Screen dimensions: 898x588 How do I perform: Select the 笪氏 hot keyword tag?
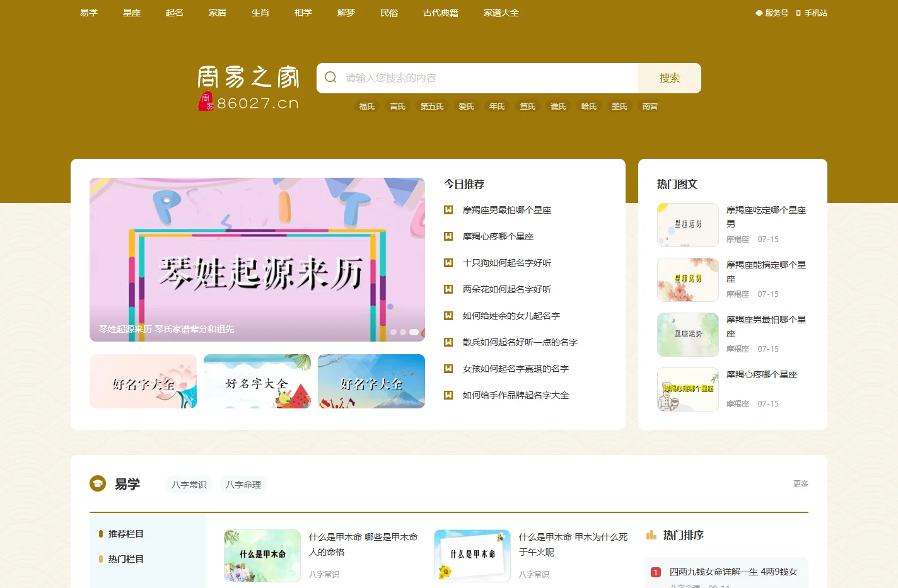pos(528,107)
